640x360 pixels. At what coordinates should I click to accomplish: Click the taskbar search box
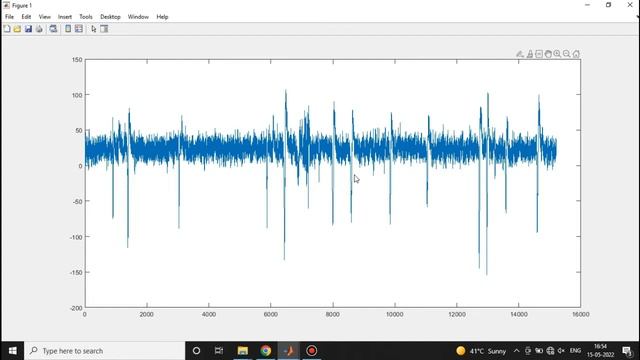coord(104,351)
